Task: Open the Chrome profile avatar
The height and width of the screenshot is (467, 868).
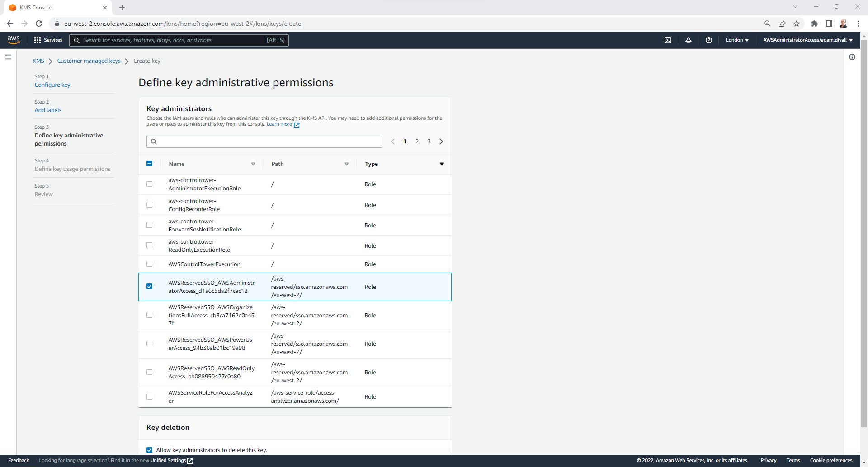Action: (x=843, y=24)
